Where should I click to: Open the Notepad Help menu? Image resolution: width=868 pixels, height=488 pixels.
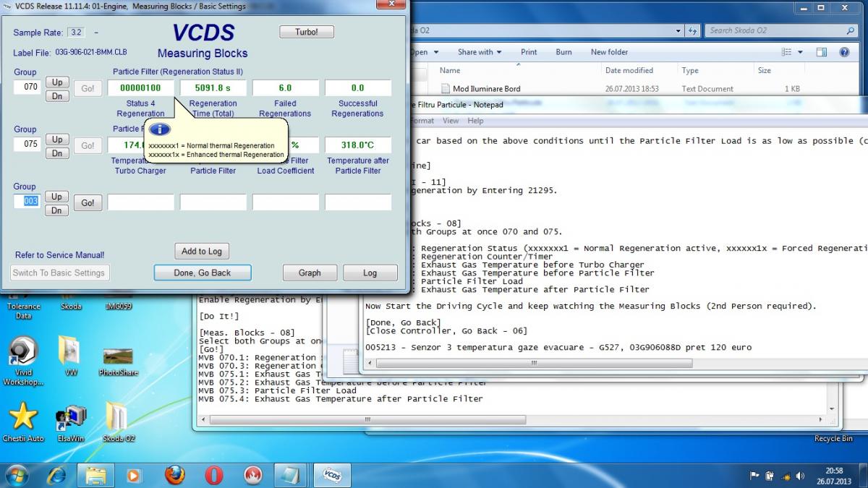(x=475, y=121)
